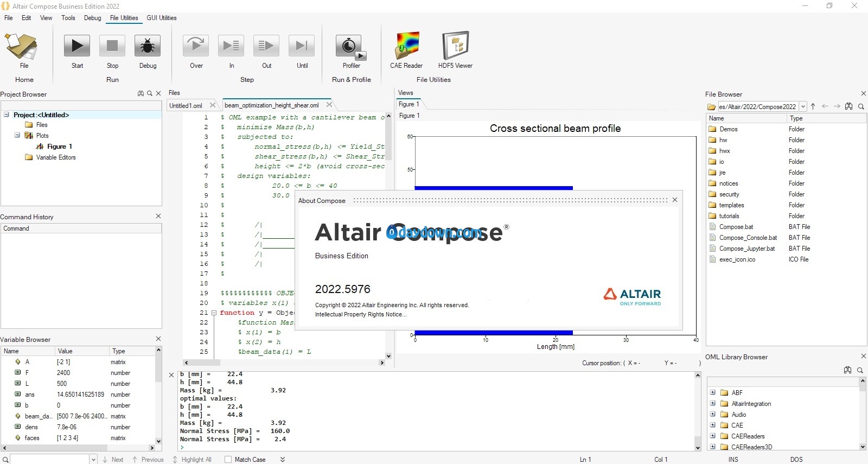This screenshot has width=868, height=464.
Task: Expand the CAEReaders library node
Action: tap(713, 436)
